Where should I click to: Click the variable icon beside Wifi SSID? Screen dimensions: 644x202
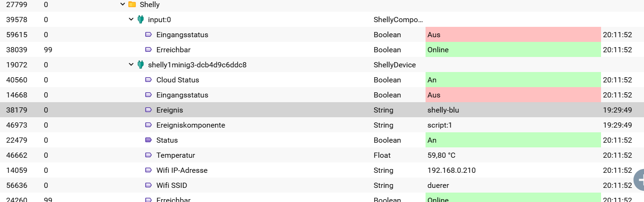[148, 186]
